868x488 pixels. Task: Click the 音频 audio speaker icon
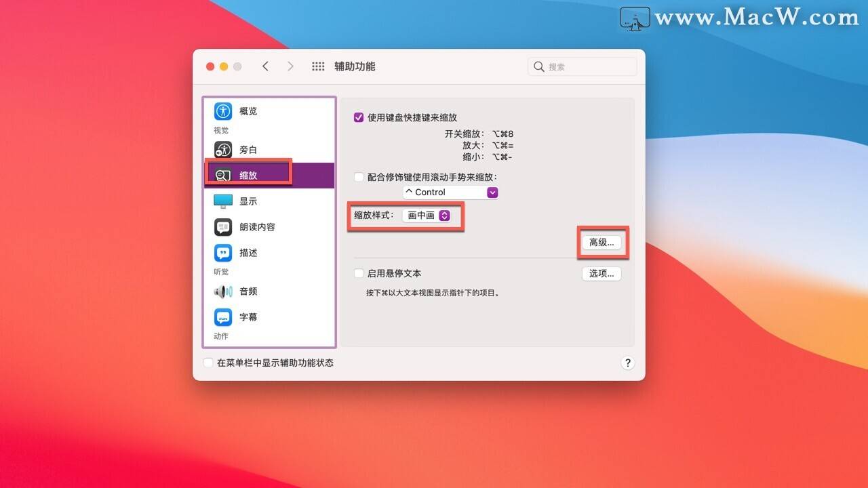[222, 291]
